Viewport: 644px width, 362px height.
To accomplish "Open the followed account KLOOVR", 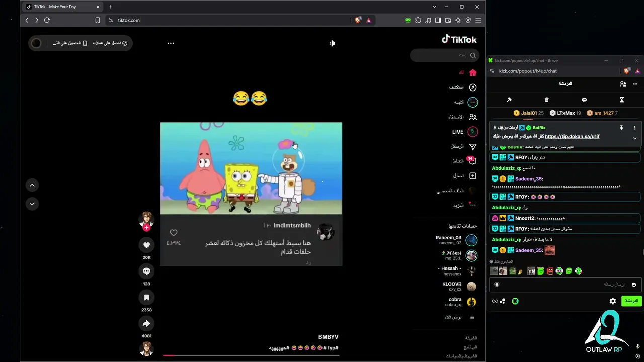I will point(459,286).
